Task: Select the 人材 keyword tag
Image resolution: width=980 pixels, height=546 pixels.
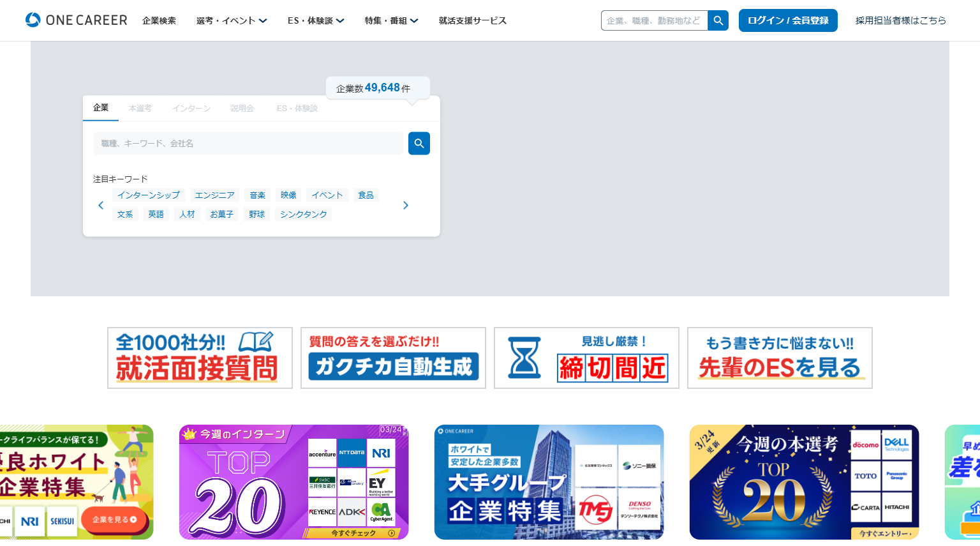Action: point(187,215)
